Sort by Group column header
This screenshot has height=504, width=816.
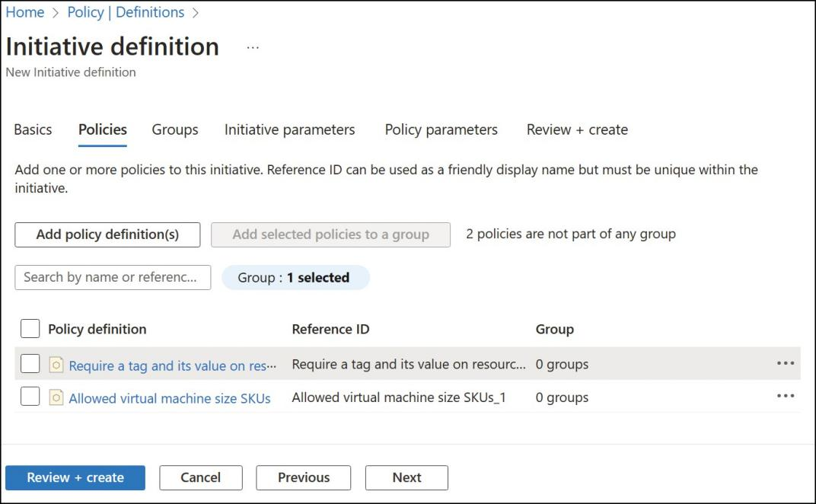coord(555,329)
